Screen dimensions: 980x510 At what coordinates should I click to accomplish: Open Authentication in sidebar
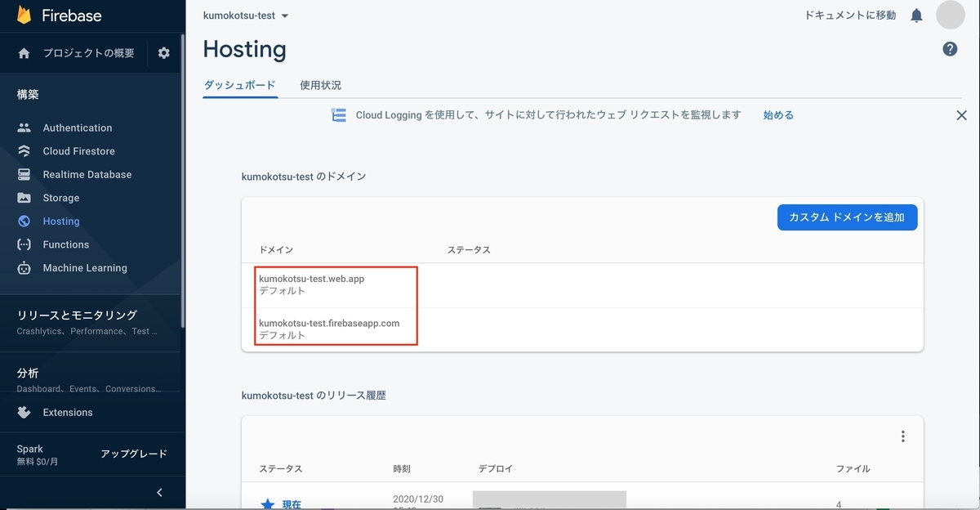78,127
